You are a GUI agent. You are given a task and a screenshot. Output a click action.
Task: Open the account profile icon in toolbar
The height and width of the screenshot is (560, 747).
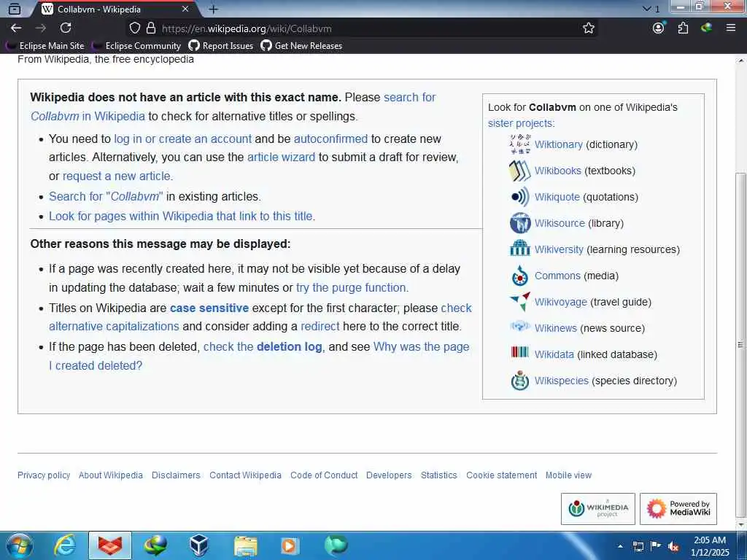659,28
